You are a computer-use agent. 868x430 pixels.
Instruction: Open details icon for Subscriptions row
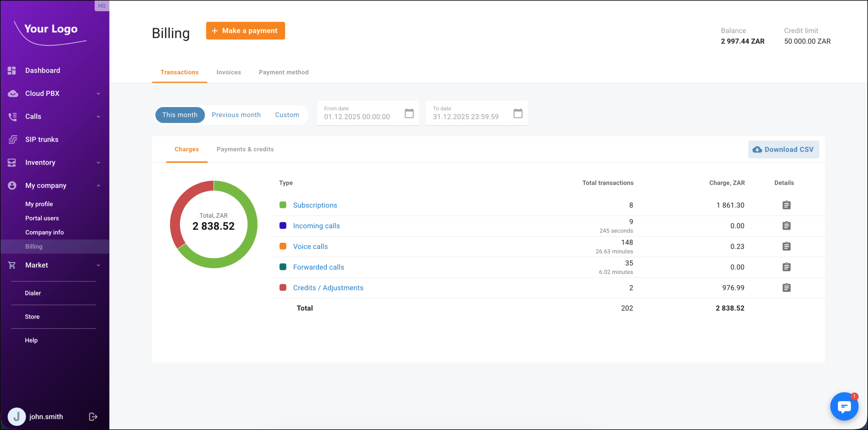(x=786, y=205)
